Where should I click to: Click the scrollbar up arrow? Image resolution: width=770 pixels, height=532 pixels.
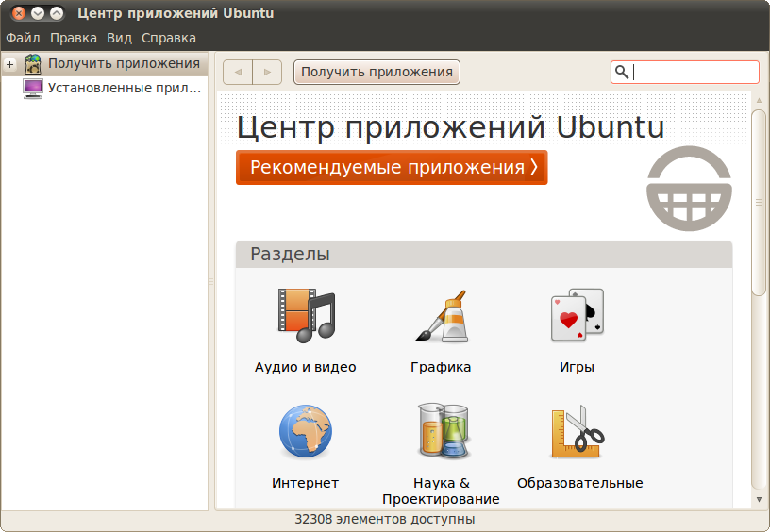tap(759, 100)
